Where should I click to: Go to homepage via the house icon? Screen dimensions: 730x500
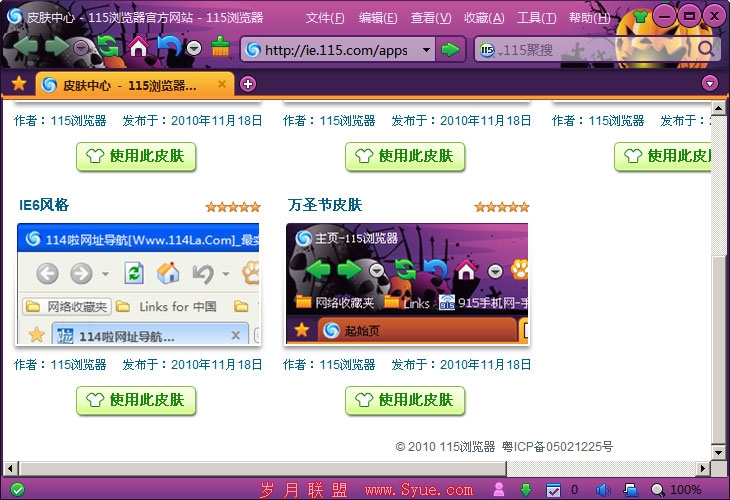(139, 47)
